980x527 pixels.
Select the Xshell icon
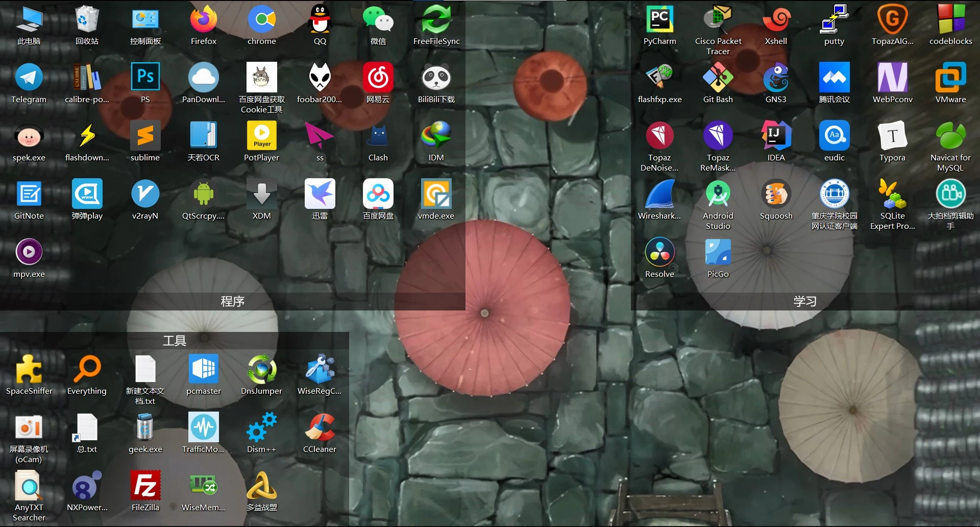776,19
